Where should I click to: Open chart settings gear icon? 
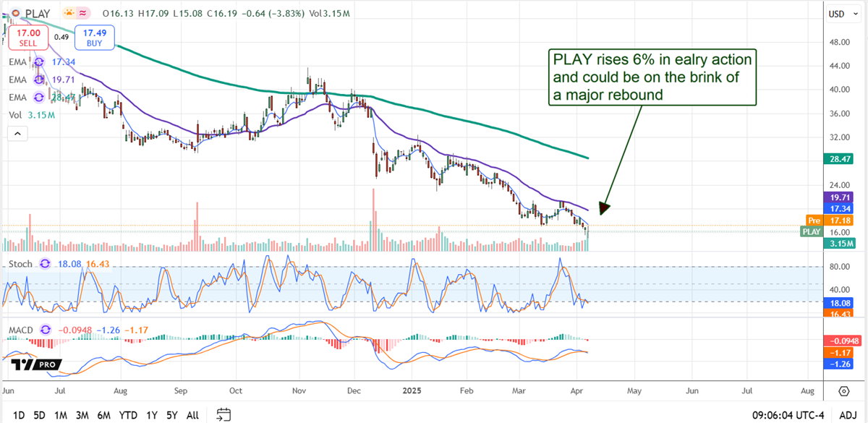pos(843,391)
